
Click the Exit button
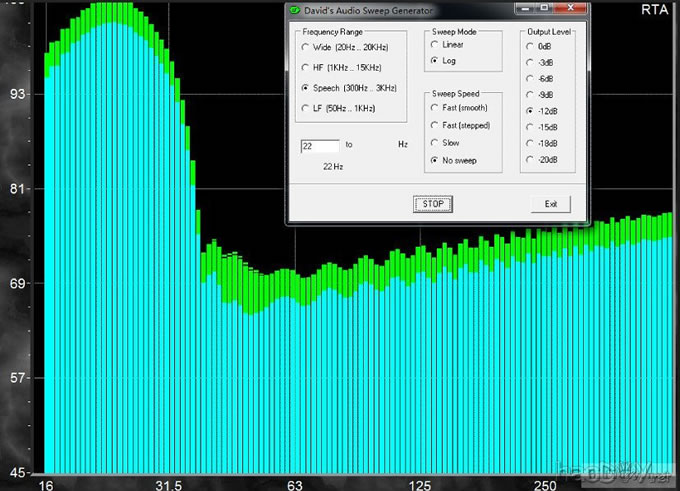click(550, 204)
